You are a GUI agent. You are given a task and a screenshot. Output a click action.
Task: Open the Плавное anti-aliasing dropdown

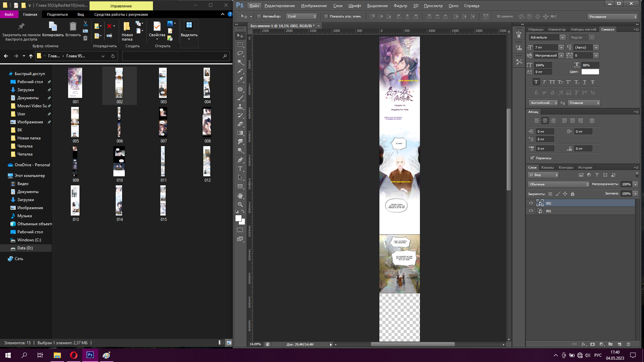tap(584, 103)
